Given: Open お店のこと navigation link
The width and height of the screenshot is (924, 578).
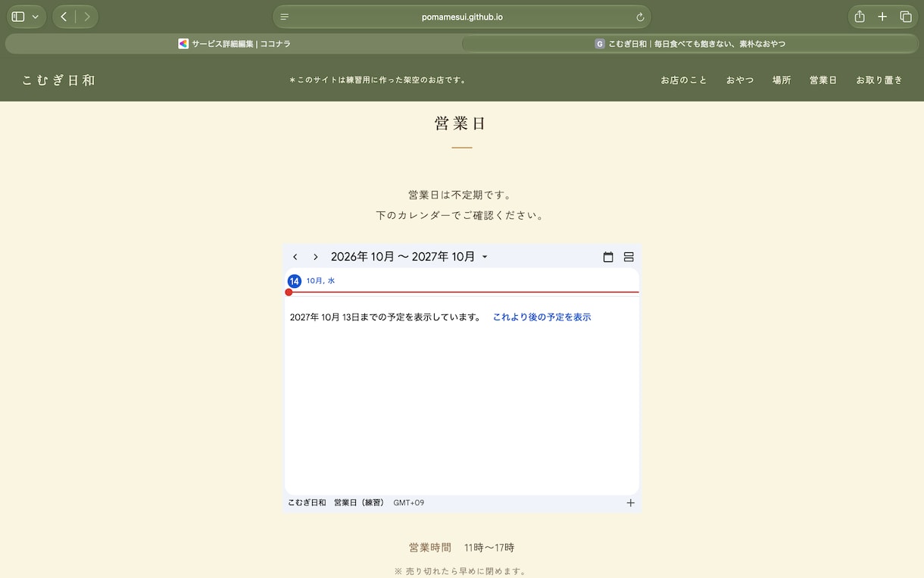Looking at the screenshot, I should 683,80.
